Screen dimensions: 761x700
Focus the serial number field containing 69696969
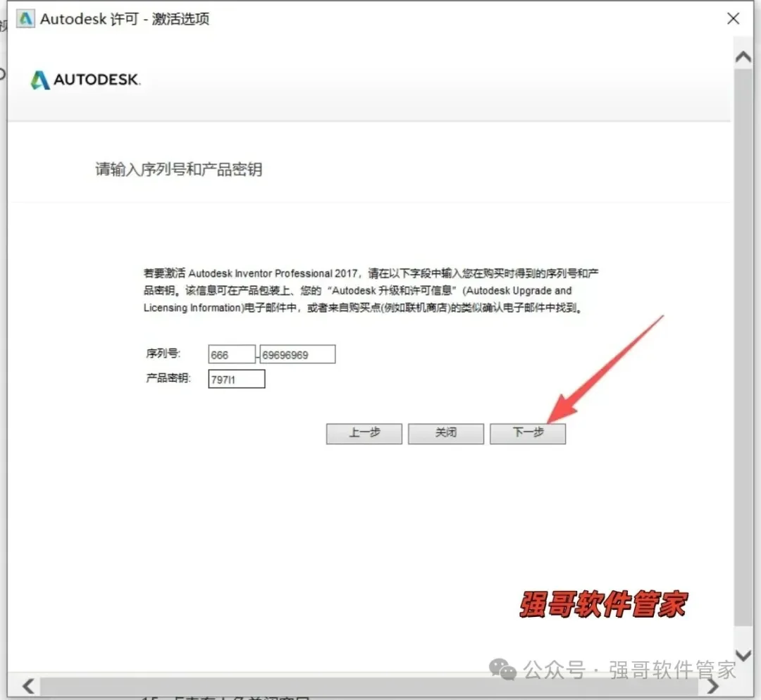point(297,354)
